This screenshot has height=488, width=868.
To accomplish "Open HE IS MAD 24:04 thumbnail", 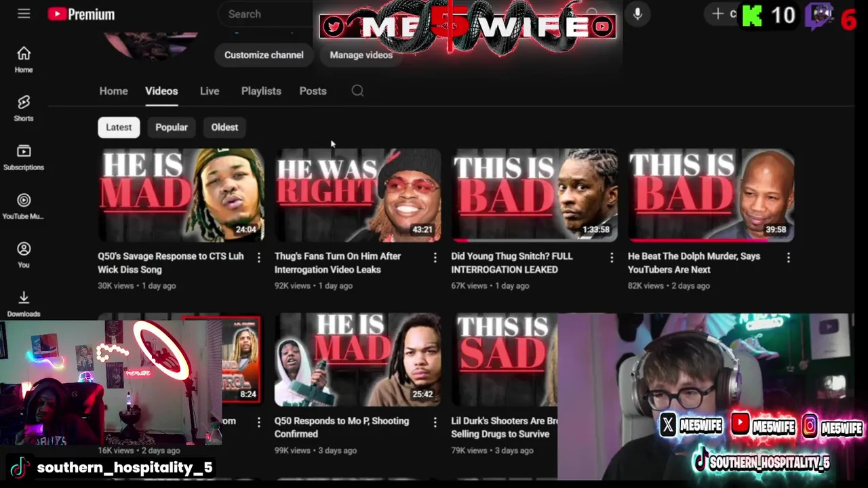I will coord(181,195).
